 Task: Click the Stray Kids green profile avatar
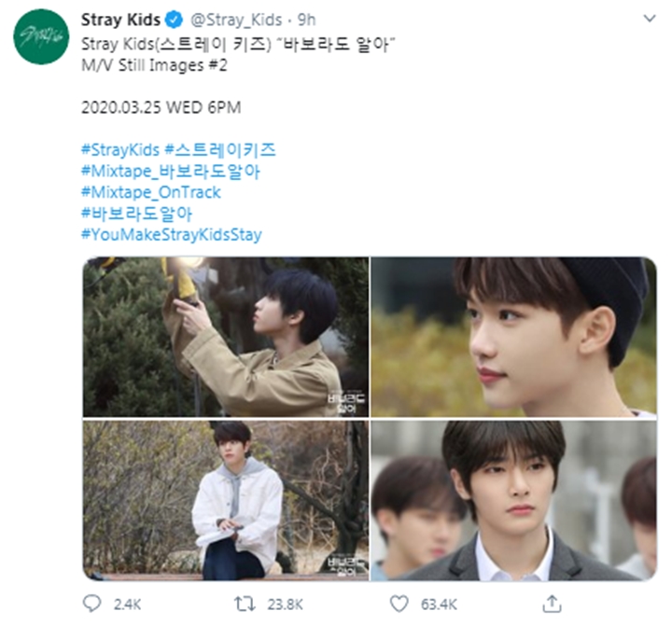[x=41, y=36]
